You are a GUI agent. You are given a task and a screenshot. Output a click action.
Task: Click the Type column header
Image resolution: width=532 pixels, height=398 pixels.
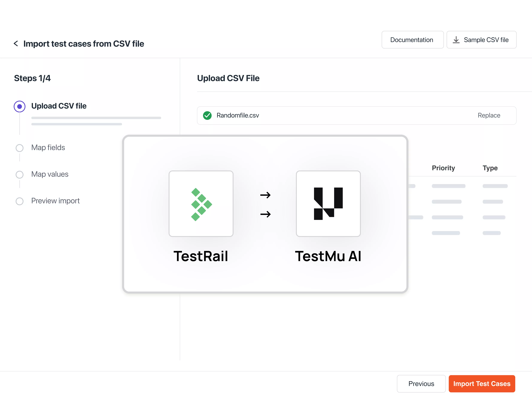point(490,168)
